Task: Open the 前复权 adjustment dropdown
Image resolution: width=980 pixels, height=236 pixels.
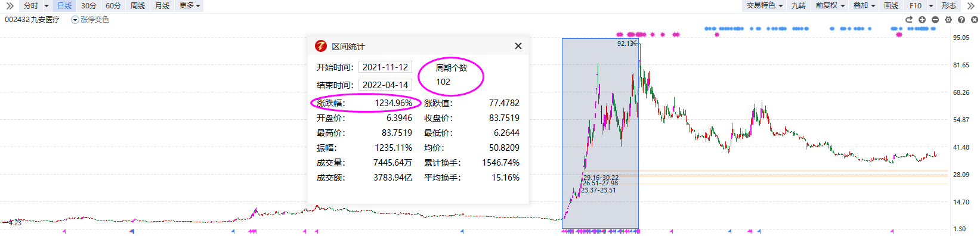Action: click(x=830, y=5)
